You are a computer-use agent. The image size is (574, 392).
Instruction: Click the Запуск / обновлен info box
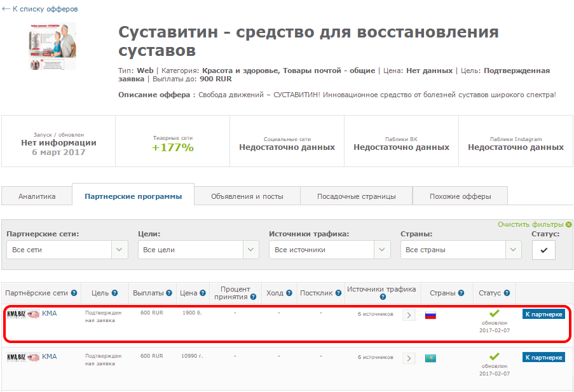coord(58,141)
